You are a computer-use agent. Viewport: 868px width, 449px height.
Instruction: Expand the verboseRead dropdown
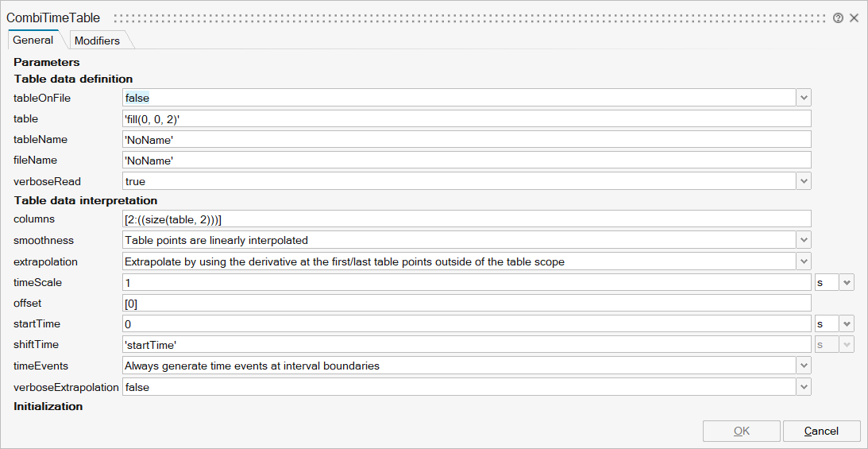tap(804, 181)
